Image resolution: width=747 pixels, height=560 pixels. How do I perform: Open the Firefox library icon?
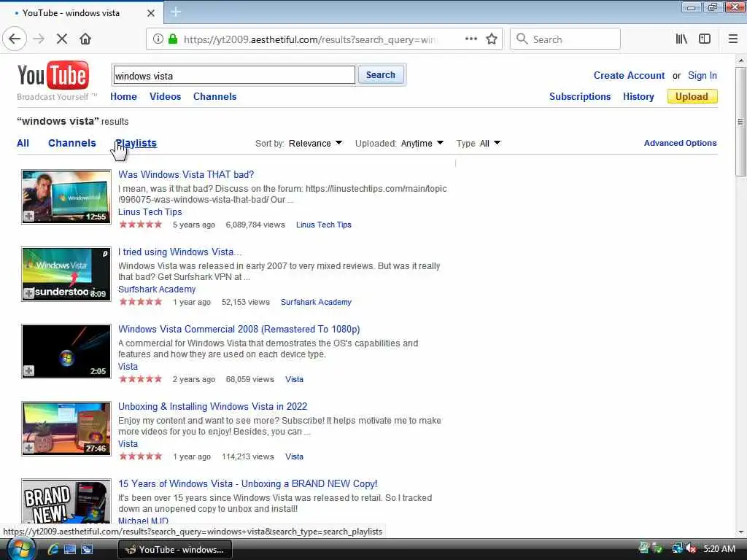pos(681,39)
